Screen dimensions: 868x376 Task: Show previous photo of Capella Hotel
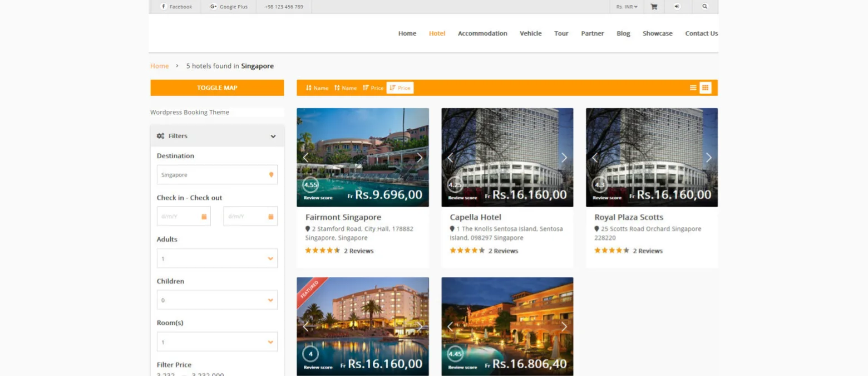click(450, 158)
